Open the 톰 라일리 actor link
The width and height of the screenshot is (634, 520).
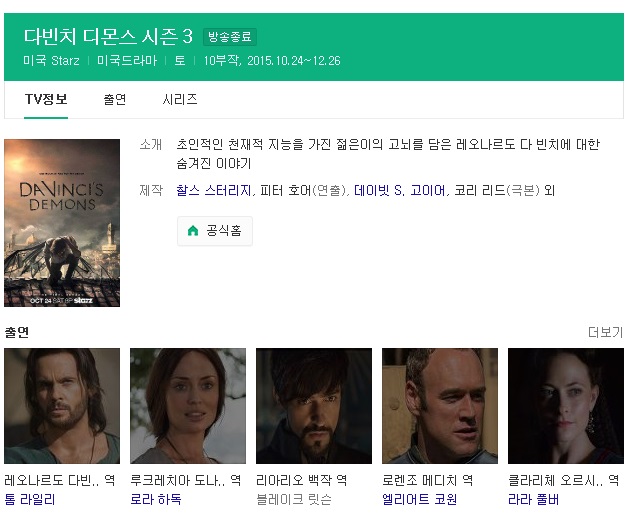click(x=30, y=499)
